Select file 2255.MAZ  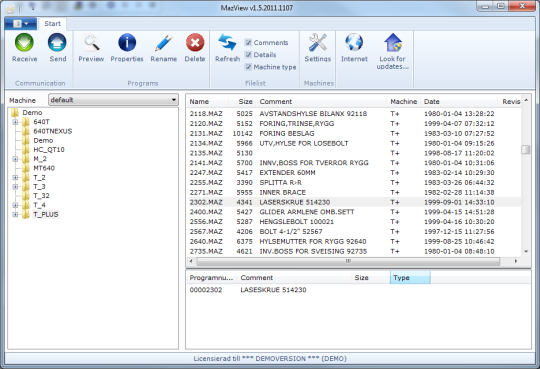pyautogui.click(x=354, y=183)
